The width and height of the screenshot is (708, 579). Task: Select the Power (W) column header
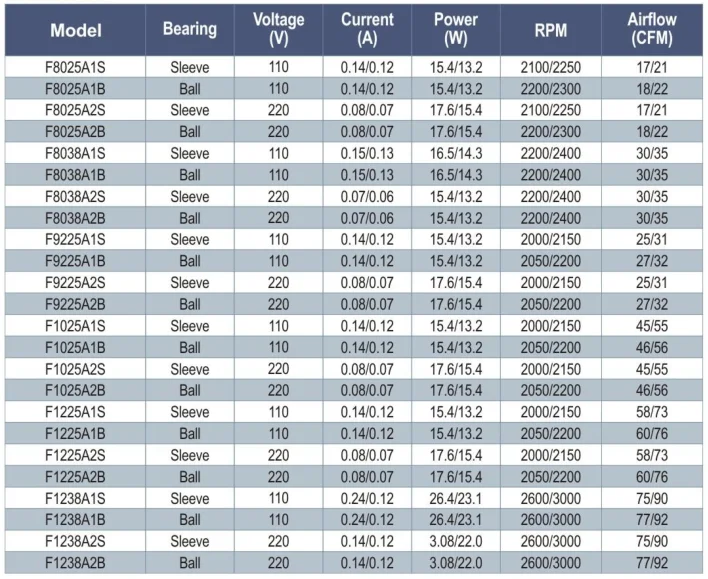point(456,30)
